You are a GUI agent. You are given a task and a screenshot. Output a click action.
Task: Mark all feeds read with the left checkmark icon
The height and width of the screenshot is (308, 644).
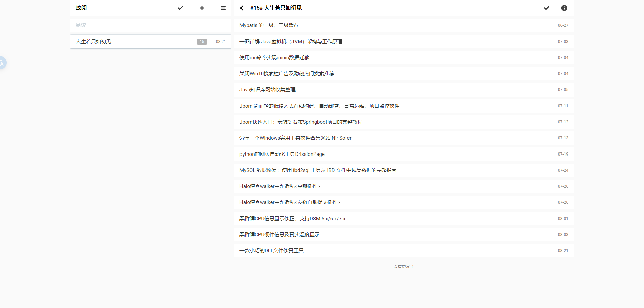pyautogui.click(x=180, y=8)
